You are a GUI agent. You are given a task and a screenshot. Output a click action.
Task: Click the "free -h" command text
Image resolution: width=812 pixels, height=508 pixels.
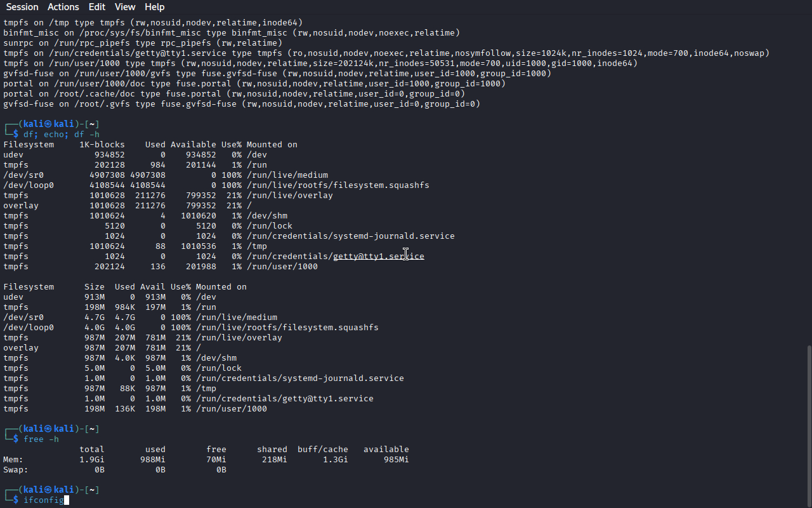click(x=41, y=439)
